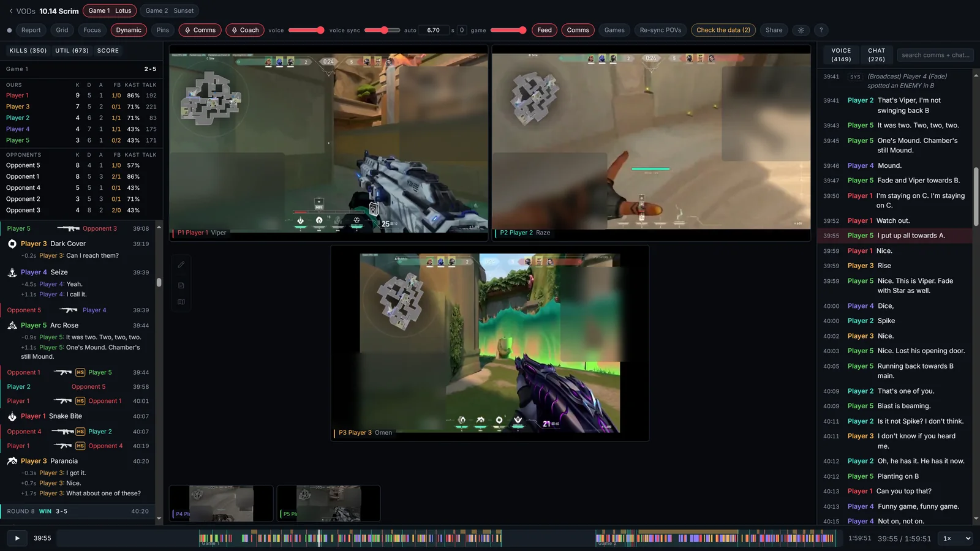
Task: Toggle the Feed panel button
Action: pyautogui.click(x=545, y=30)
